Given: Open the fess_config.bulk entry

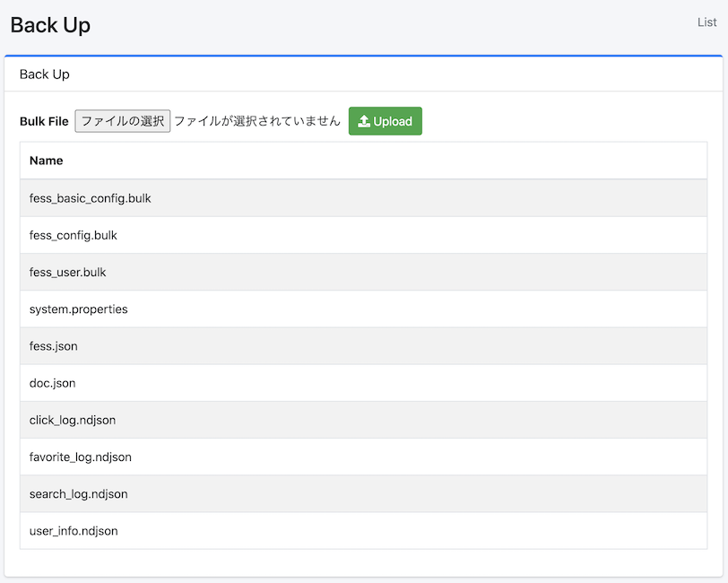Looking at the screenshot, I should click(73, 235).
